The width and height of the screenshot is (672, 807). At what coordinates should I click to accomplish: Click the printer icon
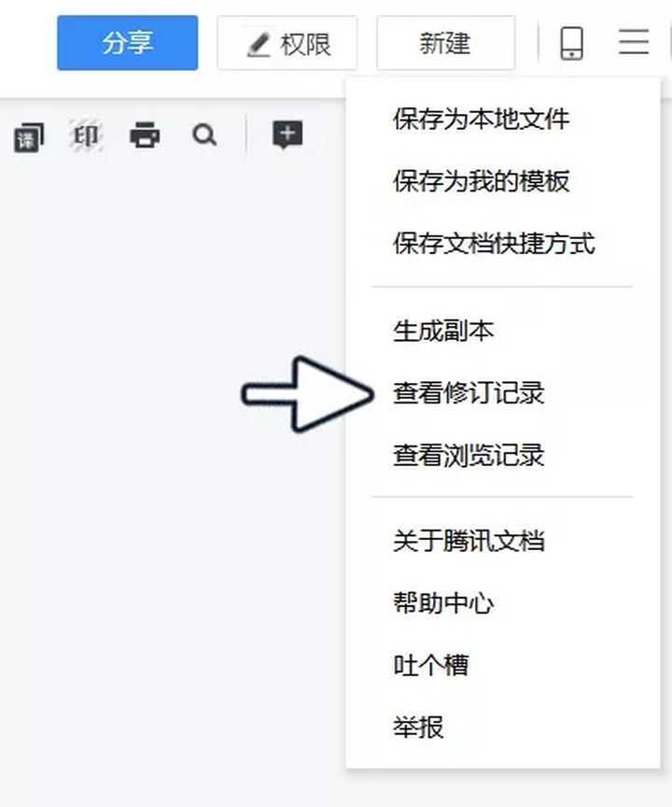(x=145, y=134)
